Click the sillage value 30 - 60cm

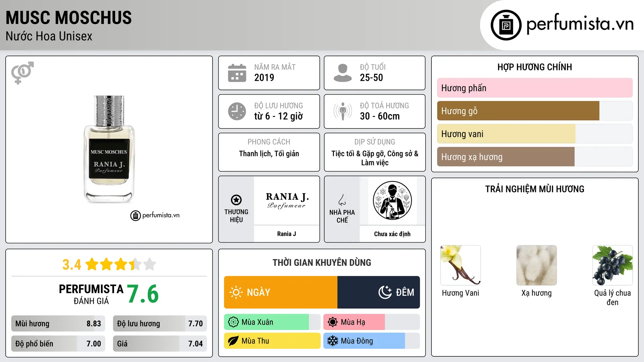click(x=380, y=116)
